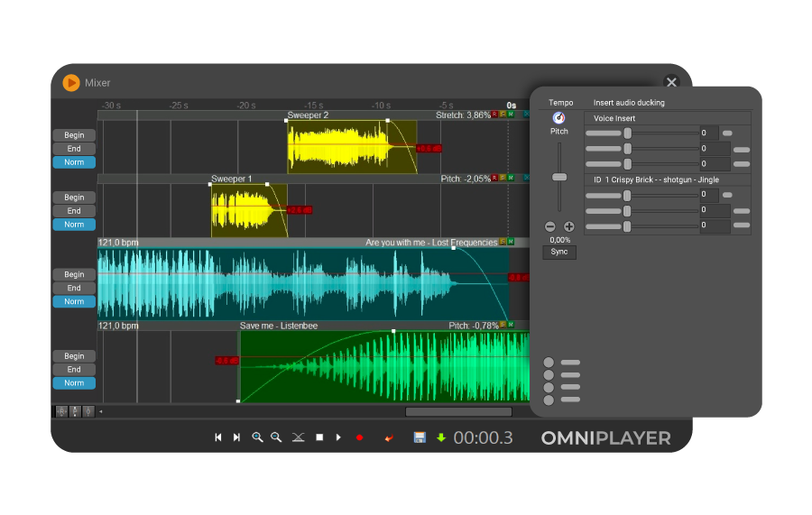Image resolution: width=812 pixels, height=515 pixels.
Task: Jump to end with skip-forward button
Action: pyautogui.click(x=236, y=437)
